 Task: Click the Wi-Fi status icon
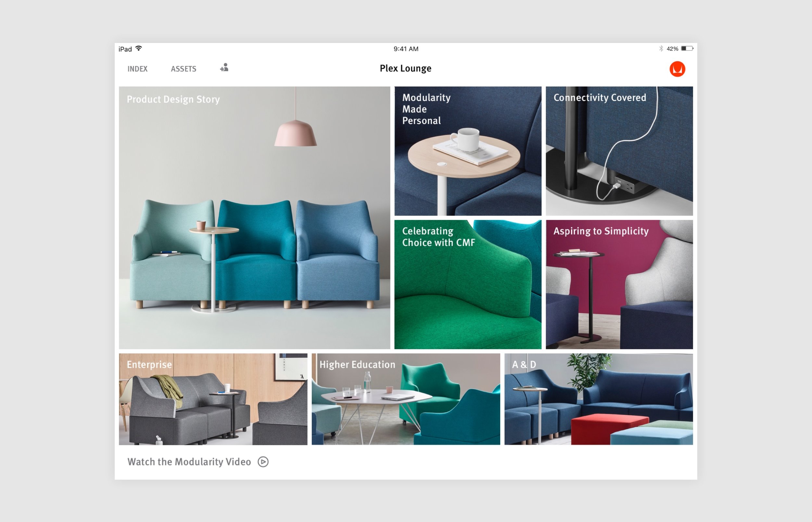[x=138, y=48]
